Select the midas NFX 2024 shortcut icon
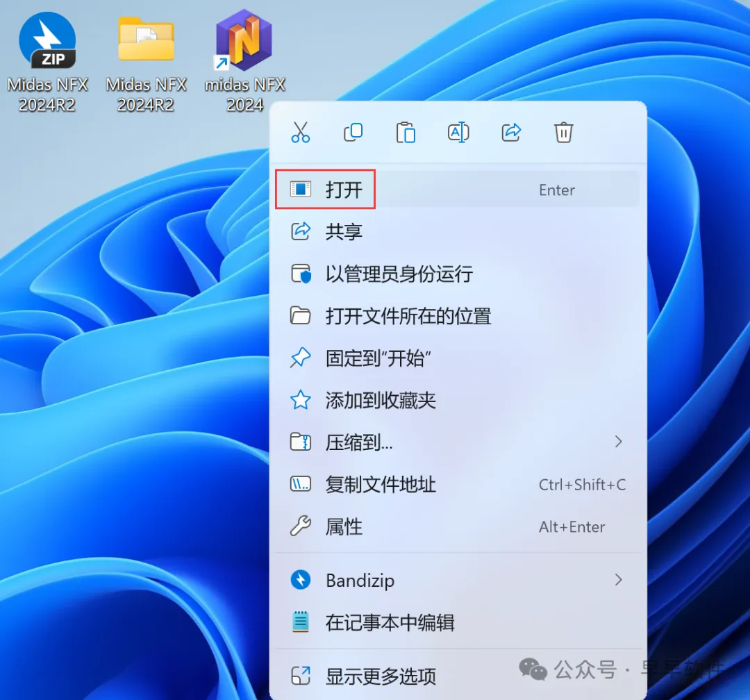Screen dimensions: 750x700 click(x=245, y=62)
